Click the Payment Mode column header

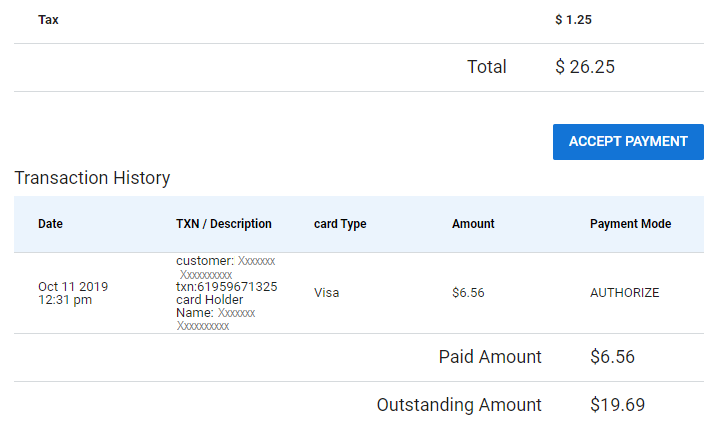[x=631, y=224]
